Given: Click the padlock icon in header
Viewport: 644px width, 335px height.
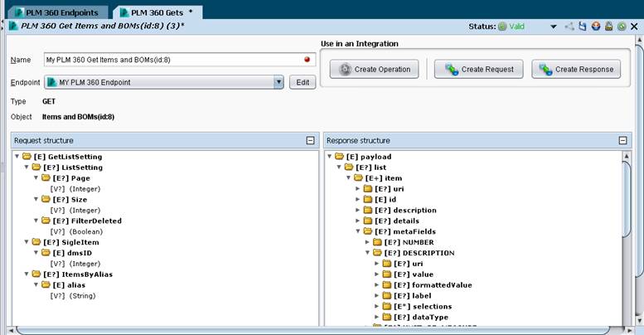Looking at the screenshot, I should tap(608, 27).
